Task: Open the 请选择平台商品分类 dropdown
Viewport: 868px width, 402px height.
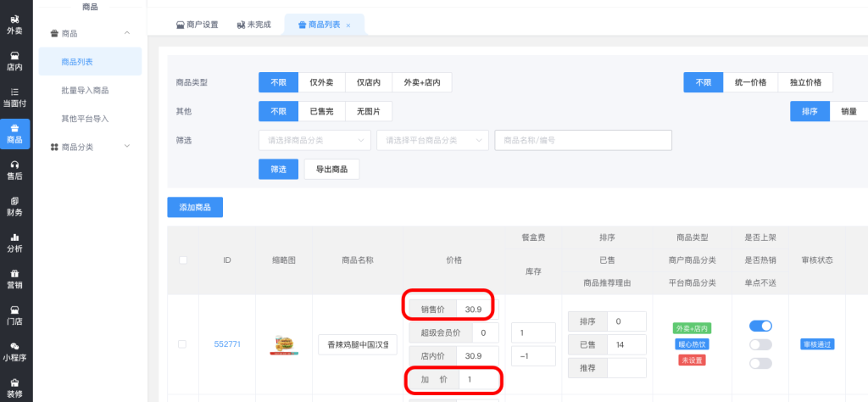Action: (x=432, y=140)
